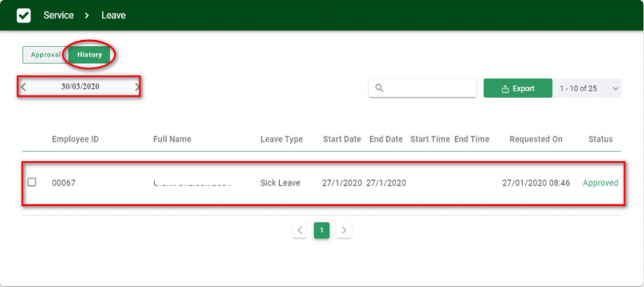Click the checkmark logo icon in header
This screenshot has height=287, width=644.
(x=24, y=15)
